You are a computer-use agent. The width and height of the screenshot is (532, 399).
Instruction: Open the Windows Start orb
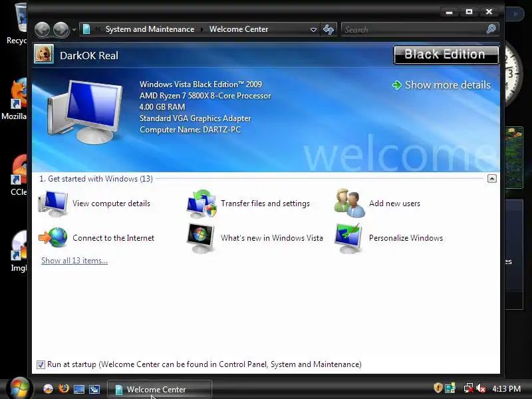19,388
